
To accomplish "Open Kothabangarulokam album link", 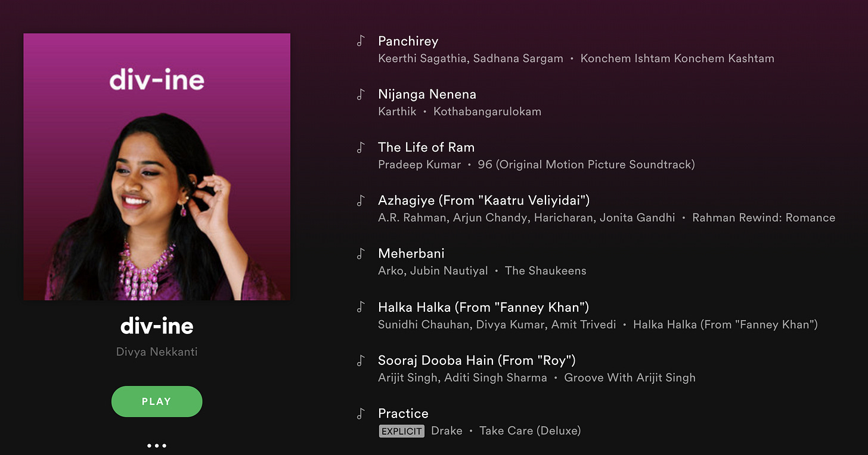I will (488, 112).
